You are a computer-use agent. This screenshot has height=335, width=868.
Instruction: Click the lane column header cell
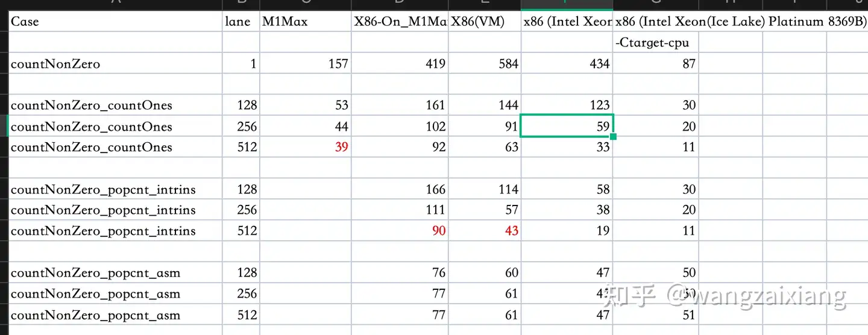click(x=241, y=22)
